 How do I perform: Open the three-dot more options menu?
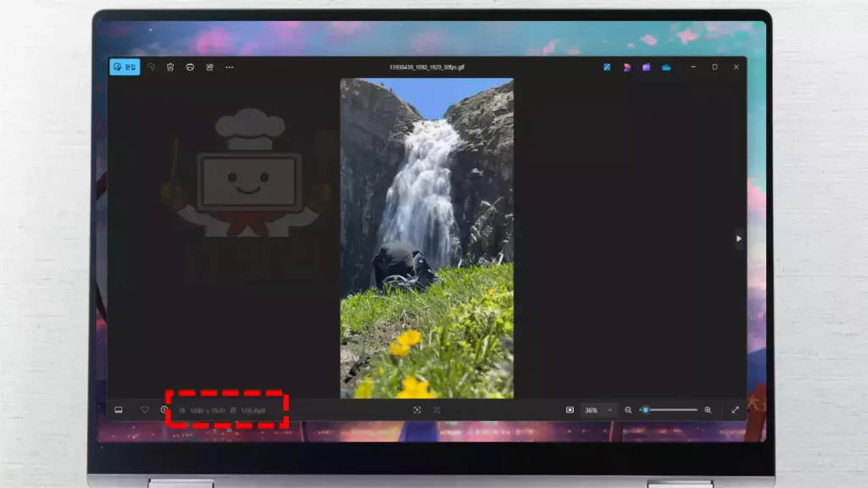coord(230,67)
